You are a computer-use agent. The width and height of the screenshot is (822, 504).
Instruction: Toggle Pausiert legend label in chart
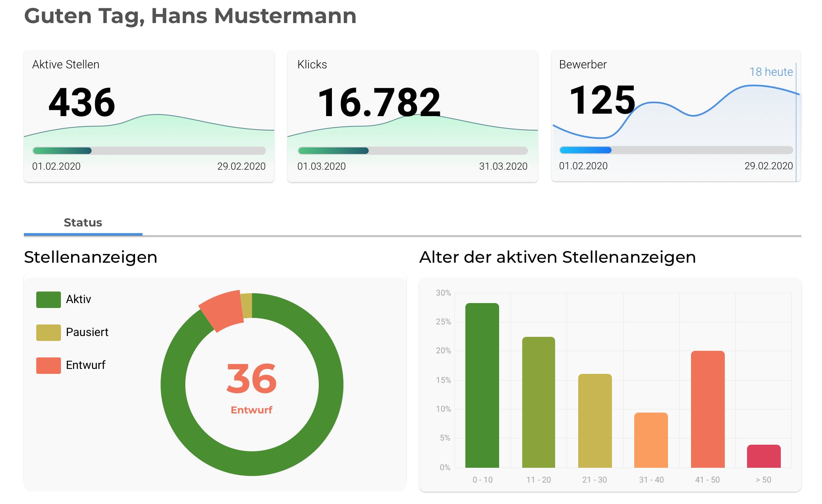87,332
